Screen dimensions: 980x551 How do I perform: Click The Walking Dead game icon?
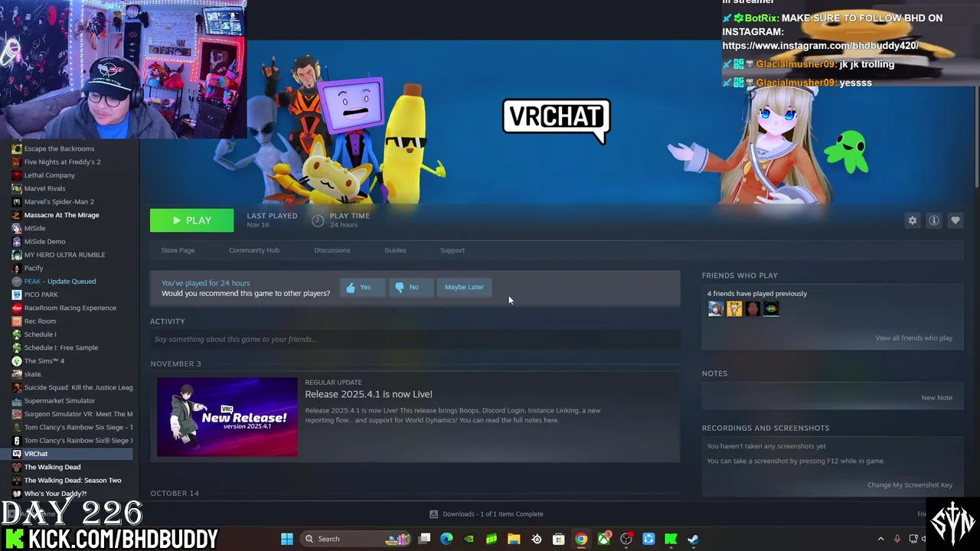pos(17,467)
